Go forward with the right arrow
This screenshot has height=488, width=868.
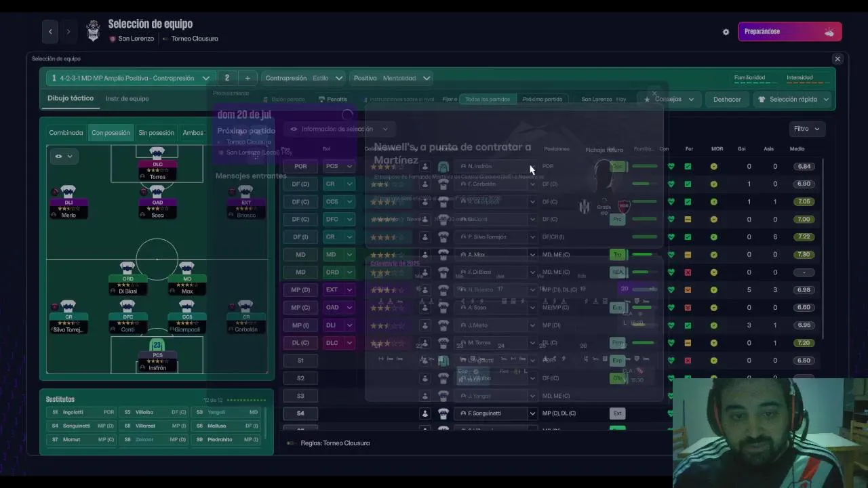click(x=68, y=31)
